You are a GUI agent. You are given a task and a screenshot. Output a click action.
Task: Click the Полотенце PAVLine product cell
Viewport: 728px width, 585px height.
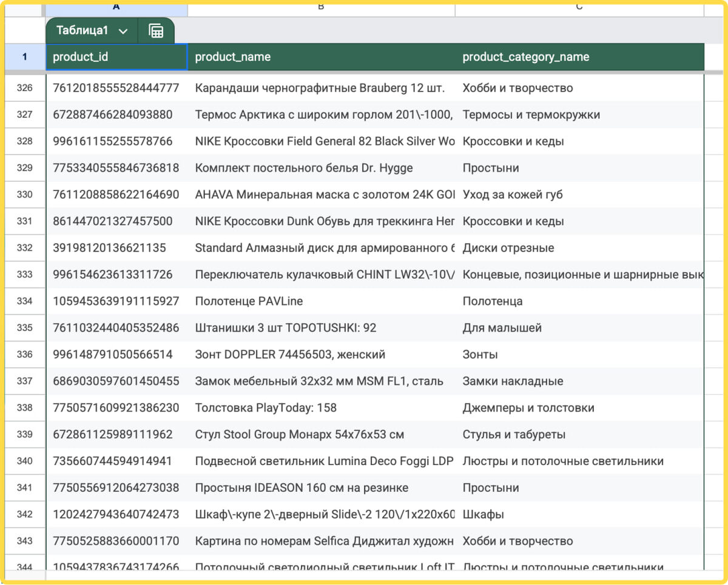coord(322,301)
